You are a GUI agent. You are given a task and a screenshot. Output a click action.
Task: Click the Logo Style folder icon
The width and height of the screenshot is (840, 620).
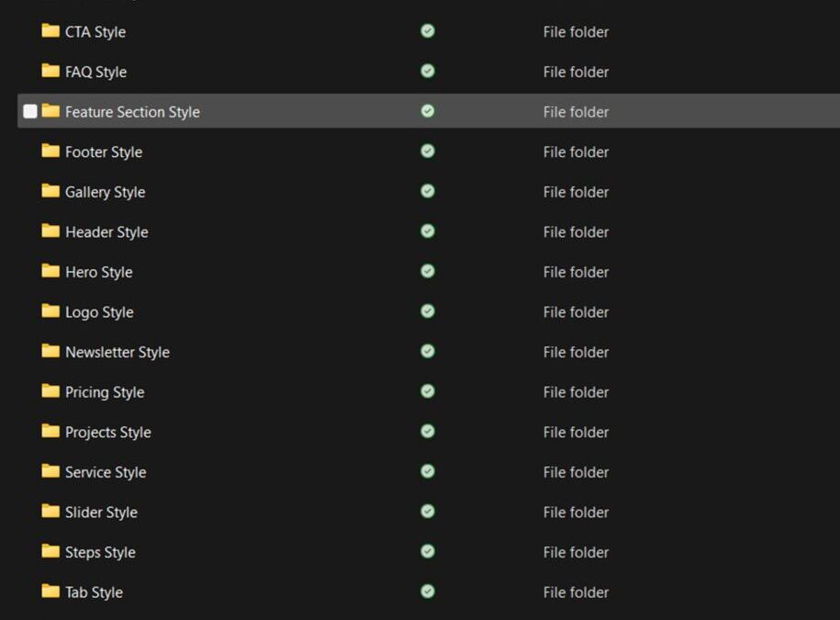pyautogui.click(x=50, y=311)
